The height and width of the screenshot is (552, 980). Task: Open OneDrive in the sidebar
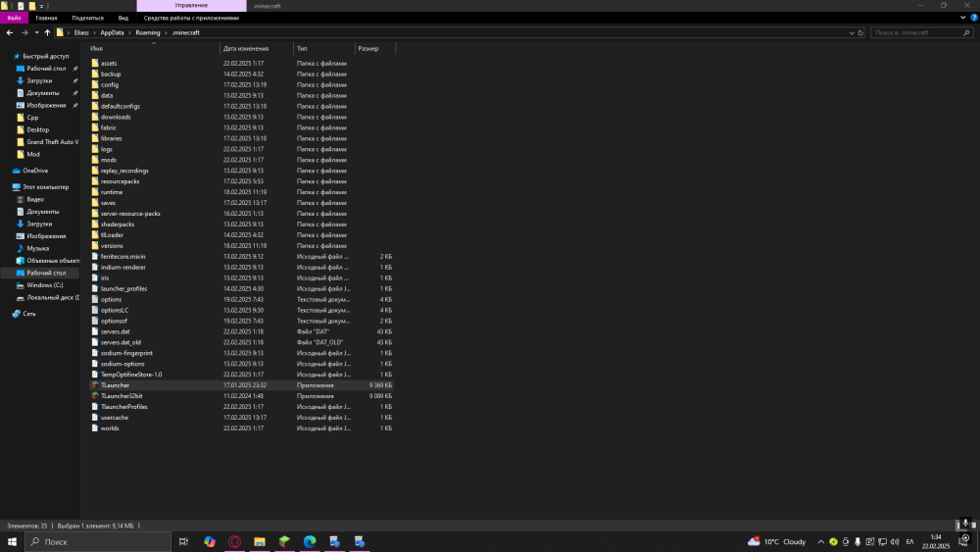pyautogui.click(x=35, y=171)
